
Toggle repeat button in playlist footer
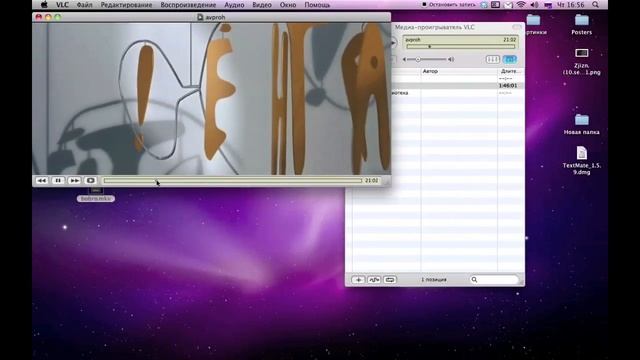[x=390, y=280]
